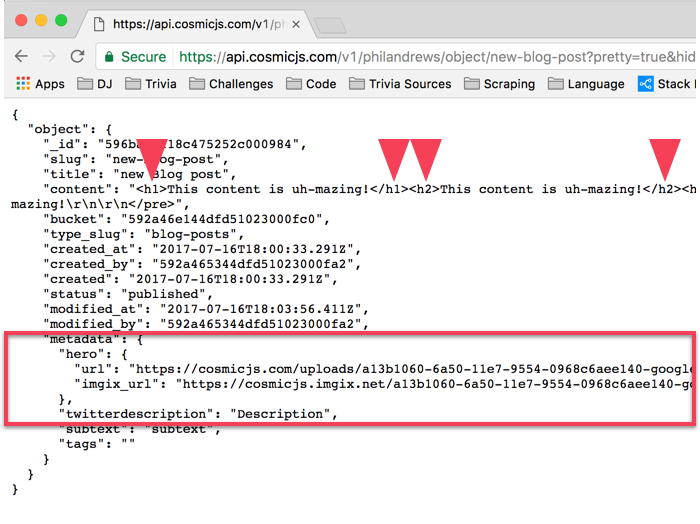This screenshot has width=700, height=524.
Task: Click the address bar URL
Action: 437,57
